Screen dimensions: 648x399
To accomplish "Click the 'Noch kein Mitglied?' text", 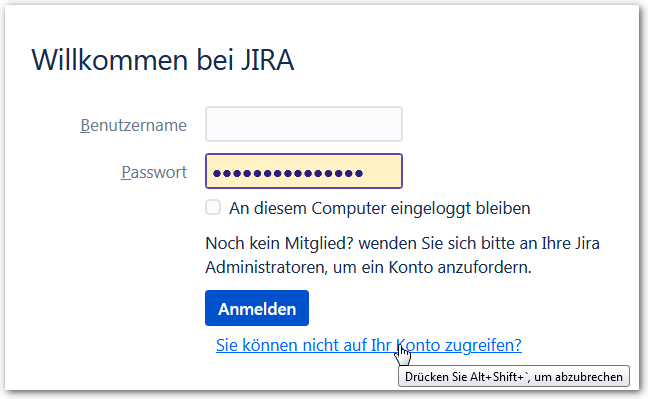I will (279, 243).
